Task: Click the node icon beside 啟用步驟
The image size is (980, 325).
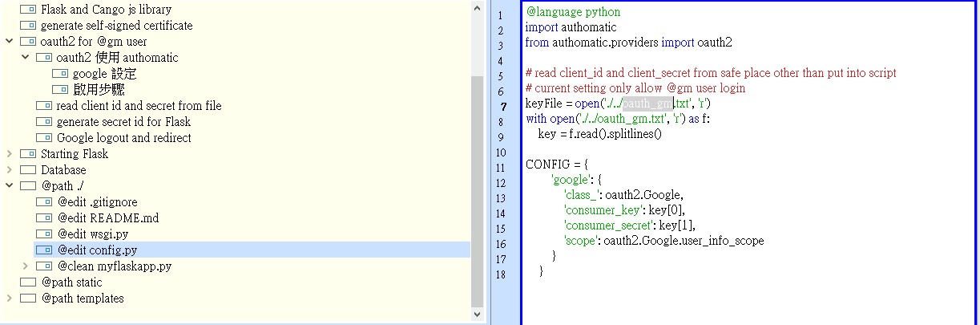Action: point(60,90)
